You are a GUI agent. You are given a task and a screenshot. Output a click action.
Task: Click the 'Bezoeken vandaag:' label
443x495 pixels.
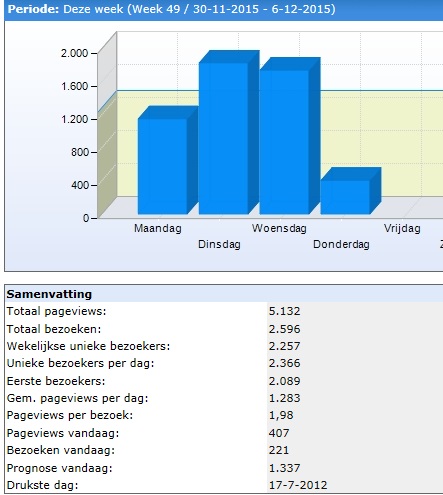pyautogui.click(x=61, y=450)
